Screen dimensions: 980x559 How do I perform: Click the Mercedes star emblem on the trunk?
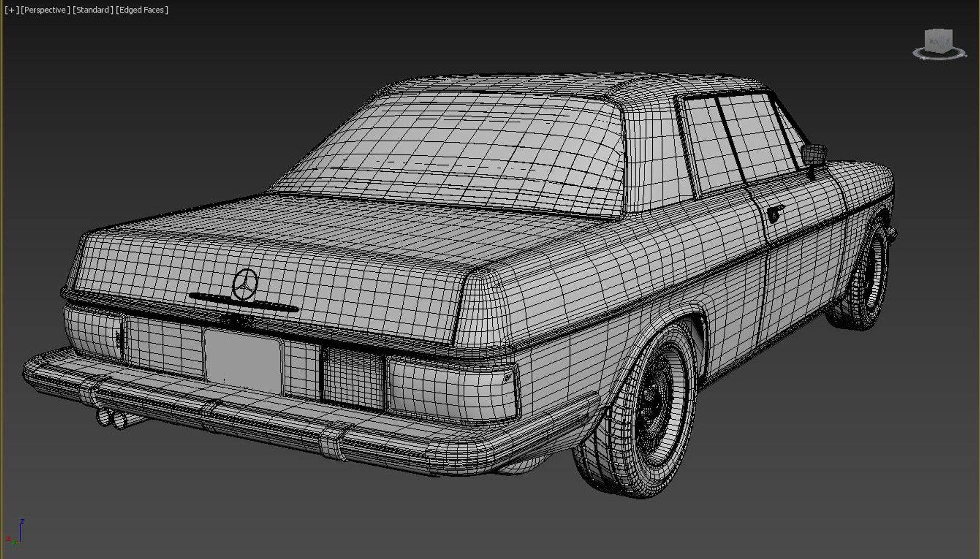click(x=245, y=285)
